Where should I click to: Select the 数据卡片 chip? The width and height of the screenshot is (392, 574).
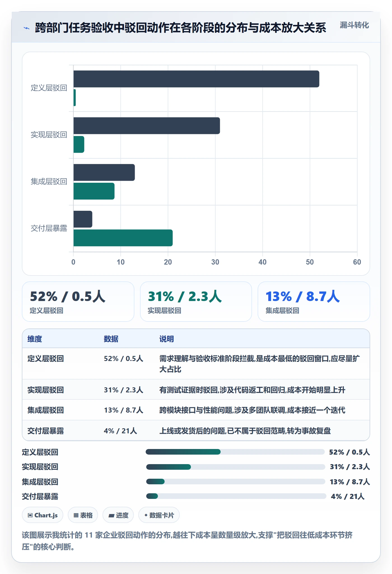159,515
